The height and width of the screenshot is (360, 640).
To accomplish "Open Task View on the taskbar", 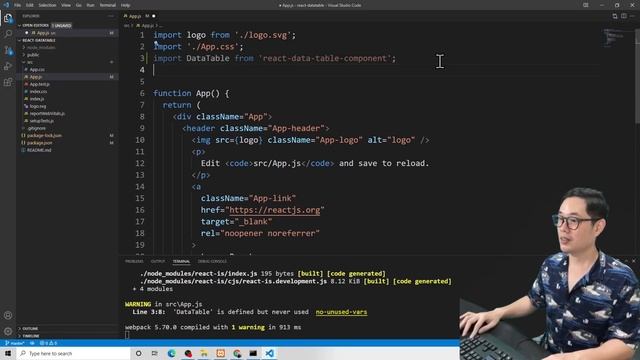I will [155, 353].
